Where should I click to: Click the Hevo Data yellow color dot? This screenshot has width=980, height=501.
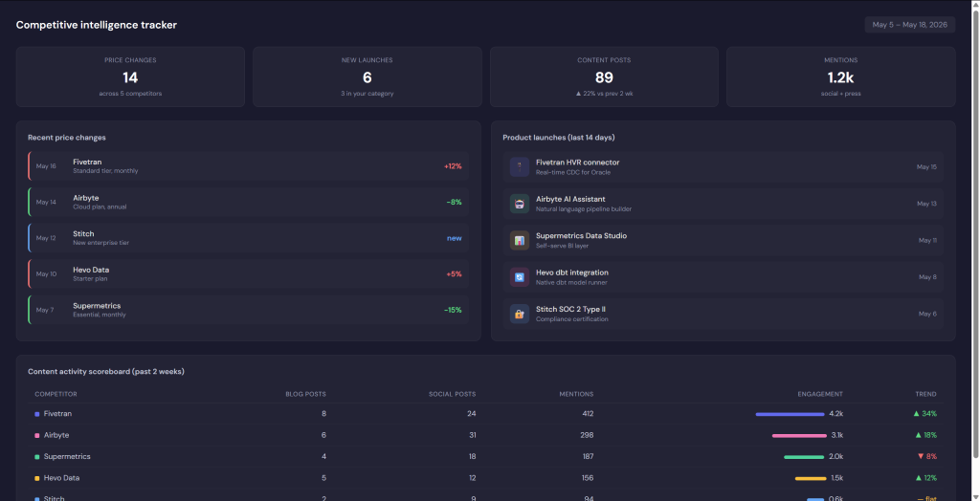coord(37,478)
